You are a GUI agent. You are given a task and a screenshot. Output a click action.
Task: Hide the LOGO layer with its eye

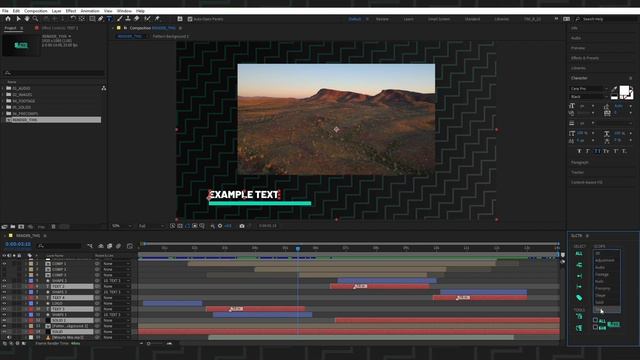click(x=4, y=303)
